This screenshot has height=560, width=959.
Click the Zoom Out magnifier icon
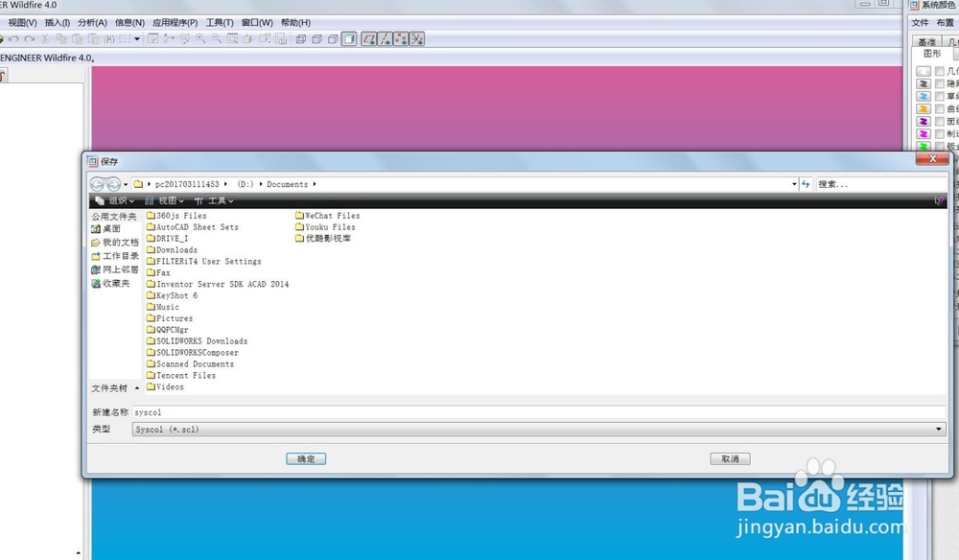[x=217, y=39]
